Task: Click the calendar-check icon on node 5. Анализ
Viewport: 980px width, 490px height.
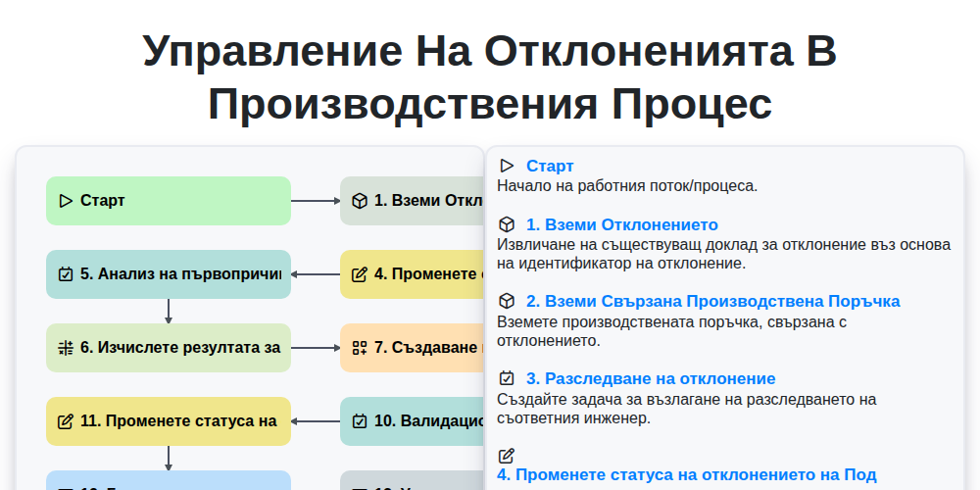Action: (66, 274)
